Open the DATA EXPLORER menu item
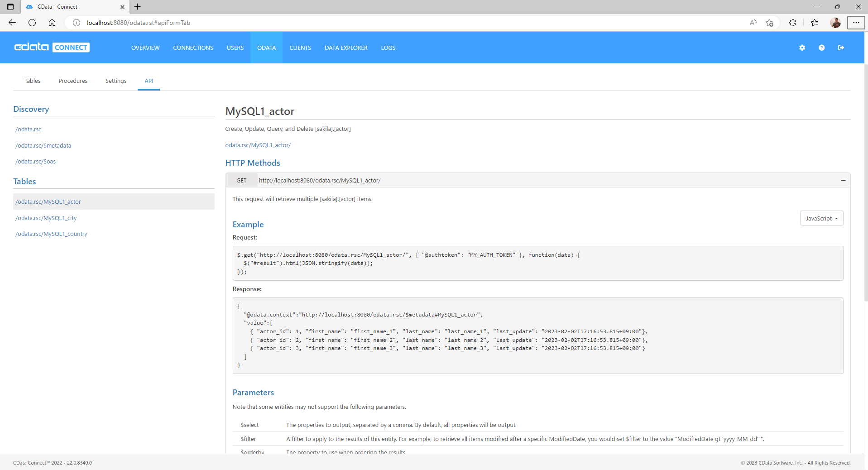Screen dimensions: 868x470 (346, 48)
